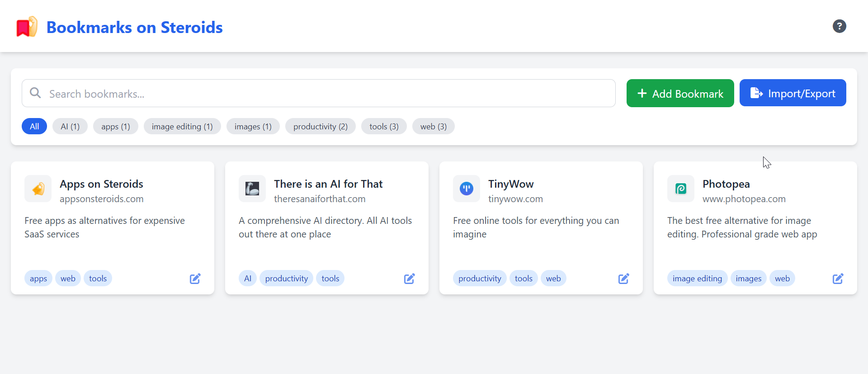Edit the TinyWow bookmark

click(623, 279)
